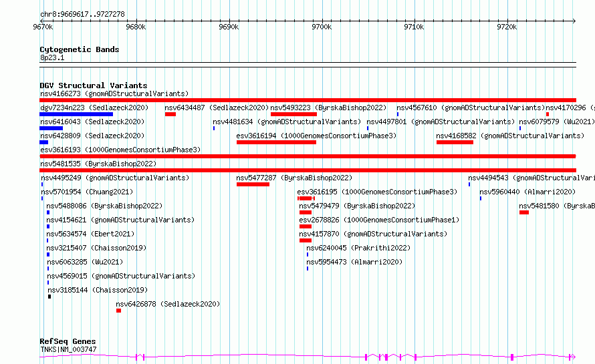Select the nsv5481580 variant label

(557, 206)
